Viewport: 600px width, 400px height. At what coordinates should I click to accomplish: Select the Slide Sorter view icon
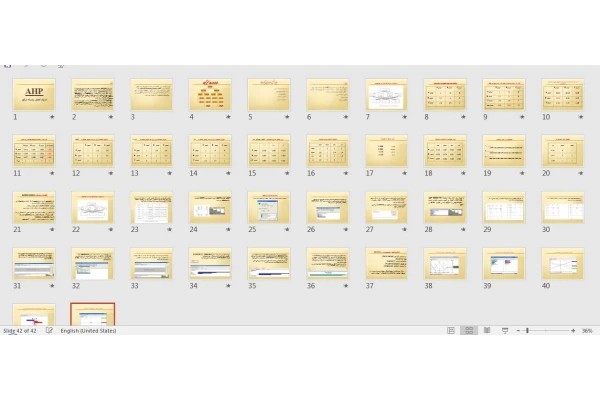click(x=469, y=330)
